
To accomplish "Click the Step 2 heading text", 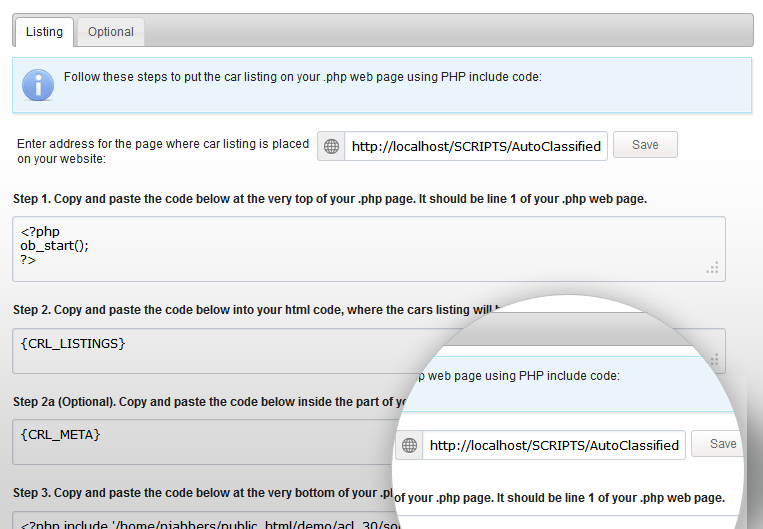I will coord(256,310).
